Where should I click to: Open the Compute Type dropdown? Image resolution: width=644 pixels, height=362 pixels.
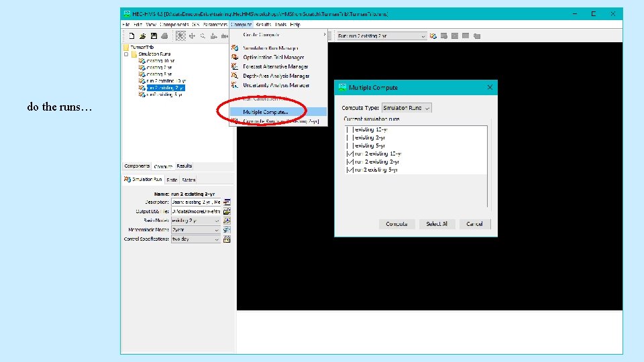click(407, 108)
